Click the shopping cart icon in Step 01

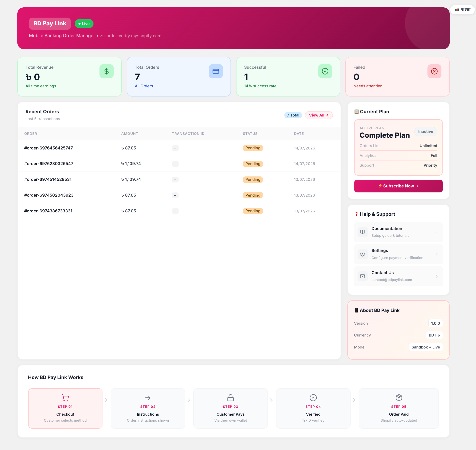point(65,397)
